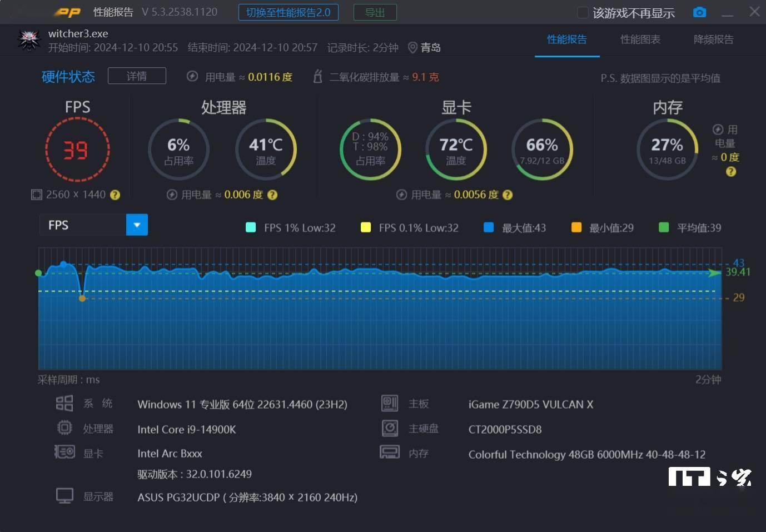The height and width of the screenshot is (532, 766).
Task: Click the monitor display icon in specs
Action: 64,495
